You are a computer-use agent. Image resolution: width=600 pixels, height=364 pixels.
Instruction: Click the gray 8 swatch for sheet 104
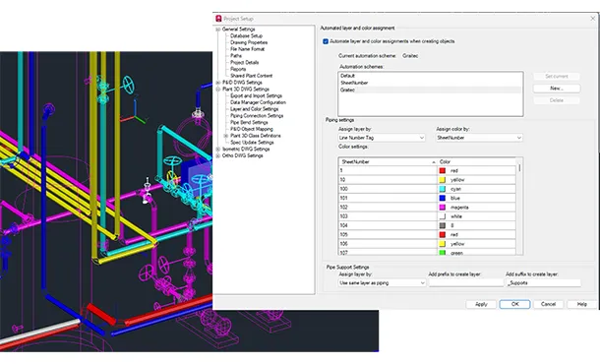pos(443,226)
